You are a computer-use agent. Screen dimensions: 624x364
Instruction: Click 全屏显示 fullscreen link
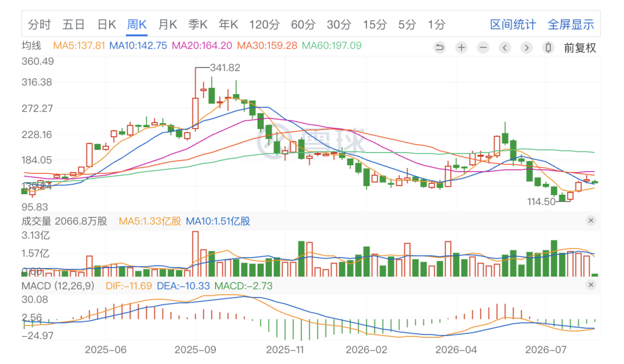pyautogui.click(x=571, y=25)
